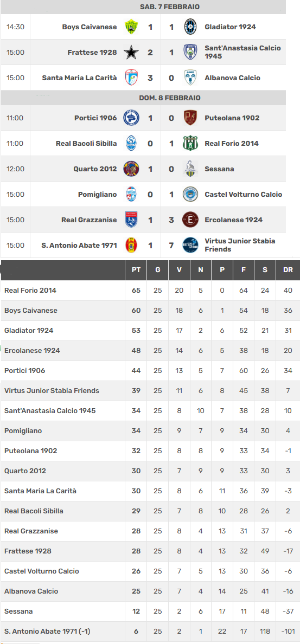Click the DOM. 8 FEBBRAIO date header
This screenshot has height=644, width=300.
(x=170, y=98)
